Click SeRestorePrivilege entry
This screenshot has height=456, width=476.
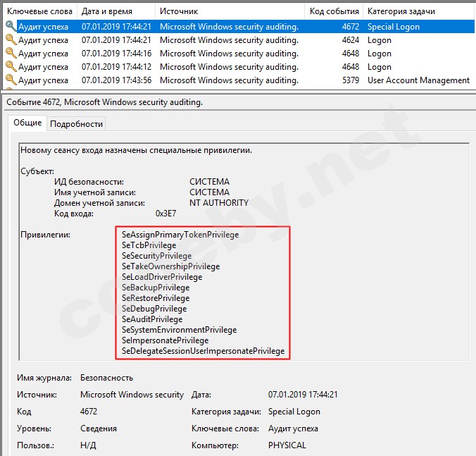tap(156, 298)
